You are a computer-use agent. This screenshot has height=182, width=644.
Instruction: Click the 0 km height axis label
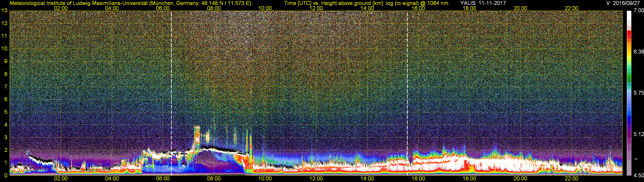[x=6, y=175]
